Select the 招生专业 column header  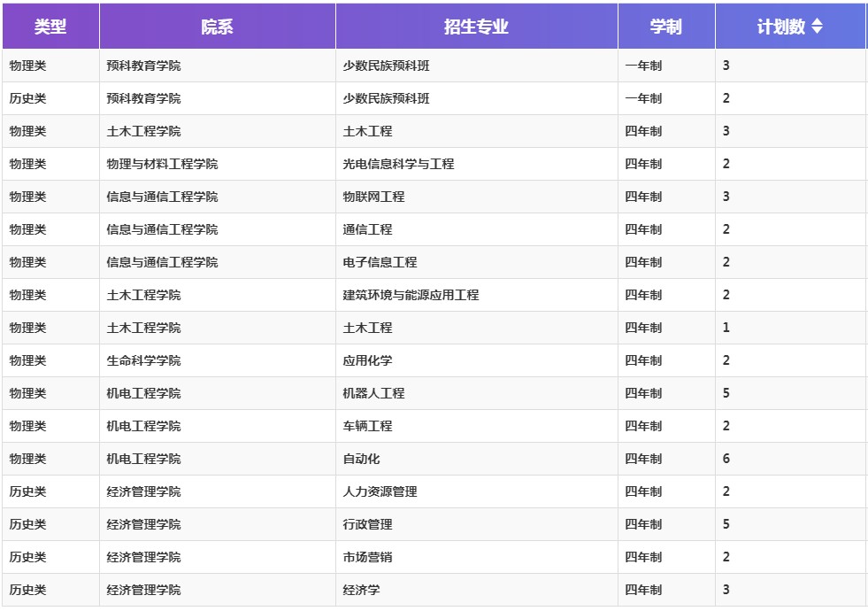pyautogui.click(x=476, y=27)
